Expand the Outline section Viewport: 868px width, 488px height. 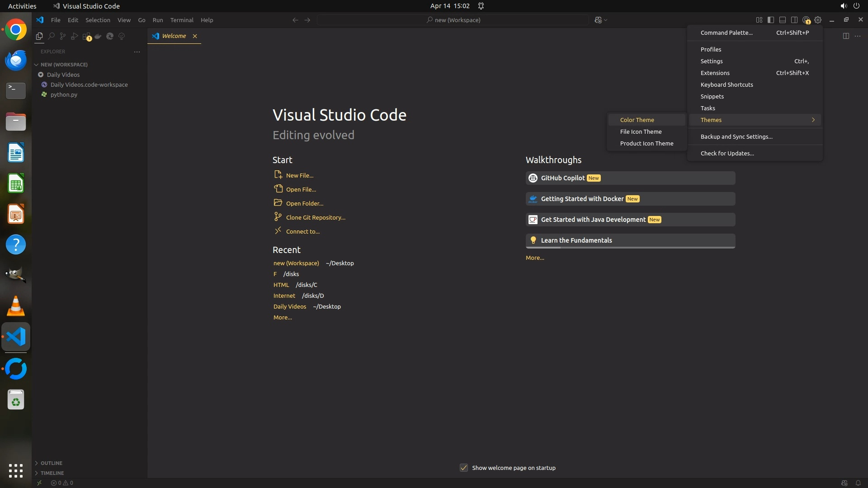click(51, 463)
